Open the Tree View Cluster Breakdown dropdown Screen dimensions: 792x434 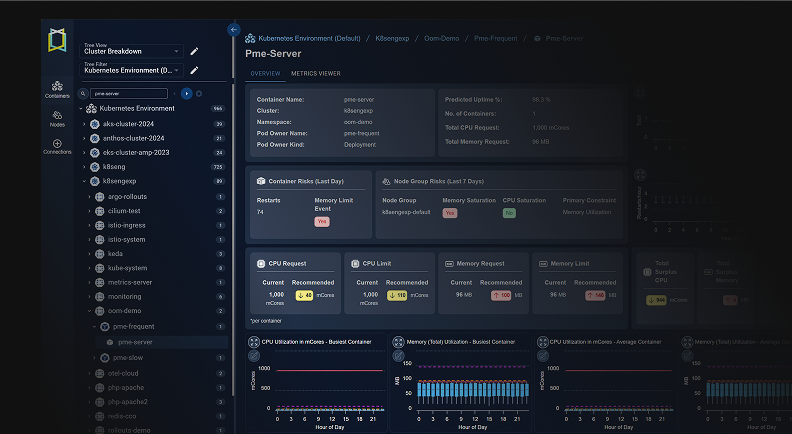click(x=130, y=50)
